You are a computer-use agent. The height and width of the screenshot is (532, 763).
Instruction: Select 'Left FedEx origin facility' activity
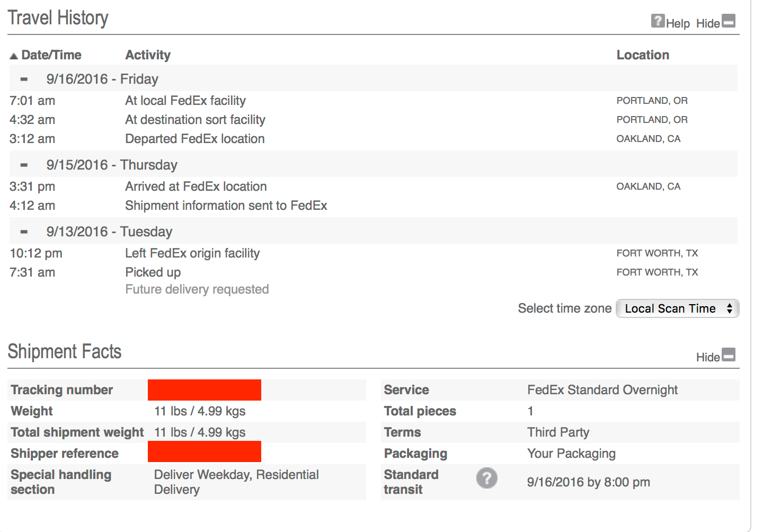192,253
